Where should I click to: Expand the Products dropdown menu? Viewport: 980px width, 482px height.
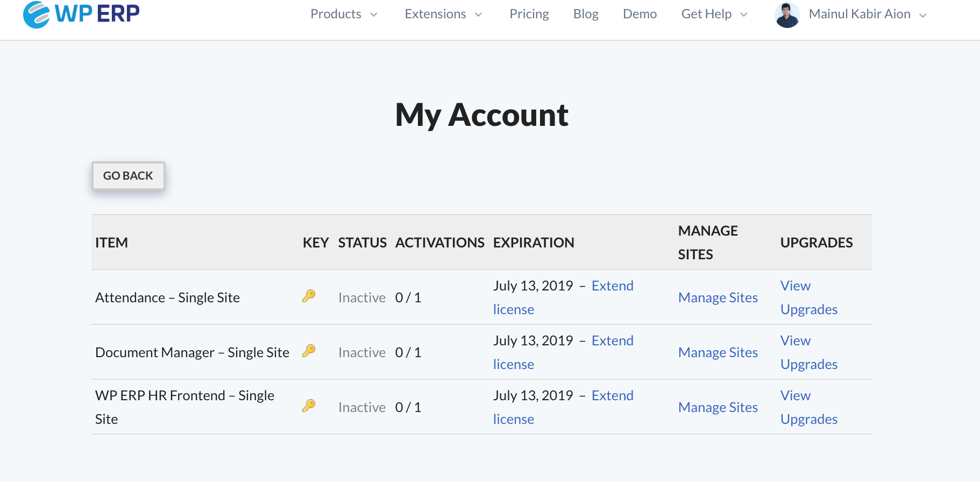pyautogui.click(x=344, y=14)
